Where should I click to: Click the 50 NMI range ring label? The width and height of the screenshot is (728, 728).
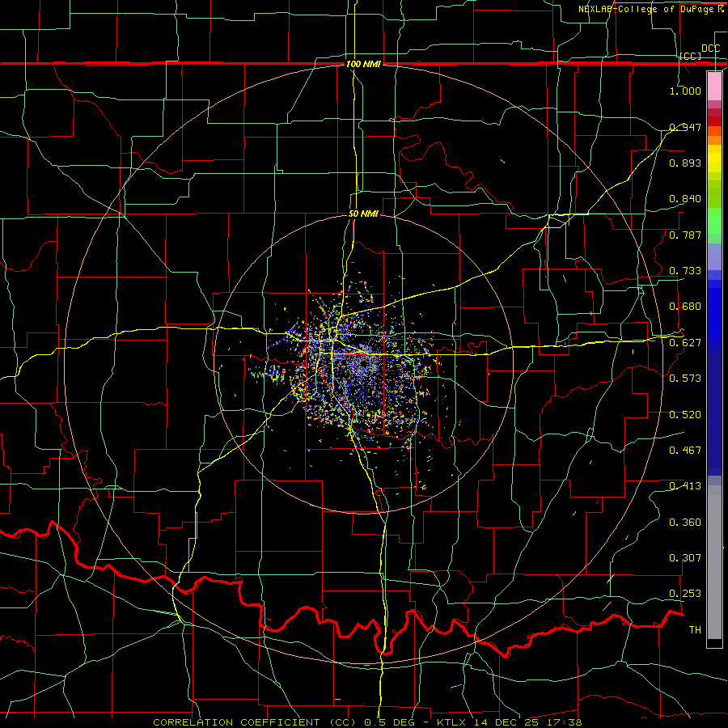(363, 214)
